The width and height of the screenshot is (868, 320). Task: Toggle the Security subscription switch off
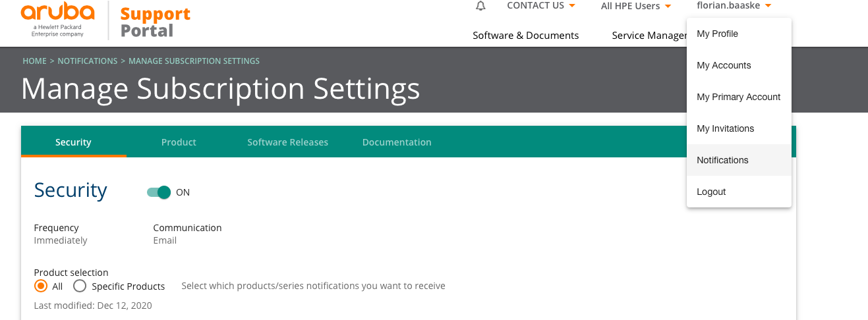tap(159, 192)
